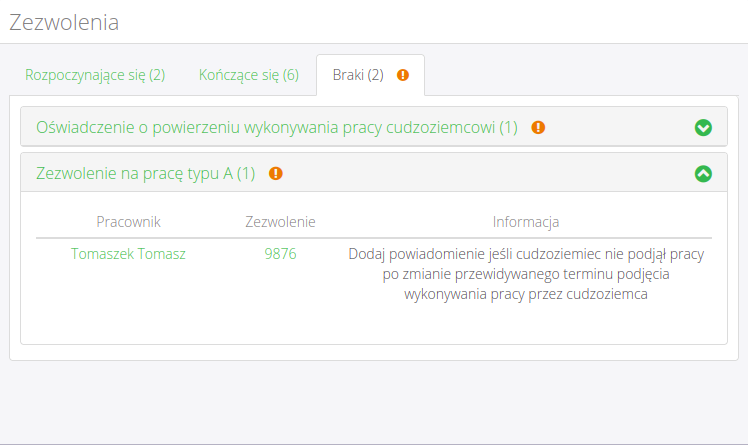Expand Oświadczenie section with green down chevron
This screenshot has height=445, width=748.
703,128
